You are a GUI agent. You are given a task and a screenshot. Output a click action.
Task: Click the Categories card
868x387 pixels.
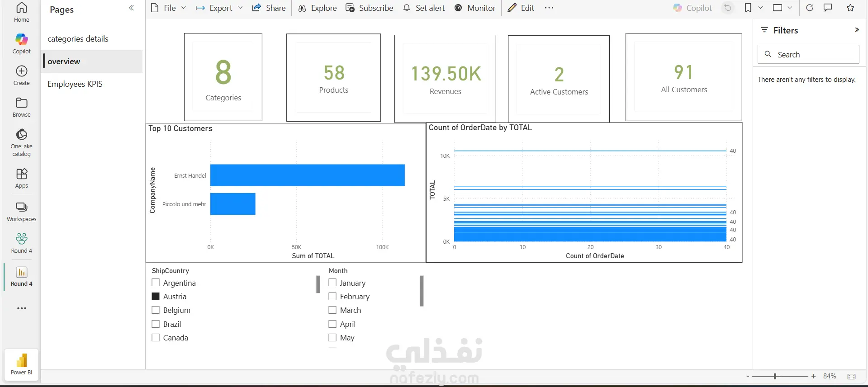coord(223,77)
